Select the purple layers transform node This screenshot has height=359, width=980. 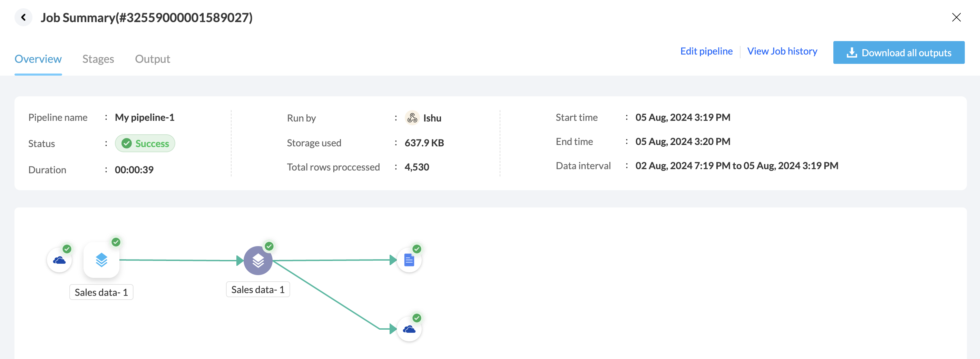click(x=258, y=261)
